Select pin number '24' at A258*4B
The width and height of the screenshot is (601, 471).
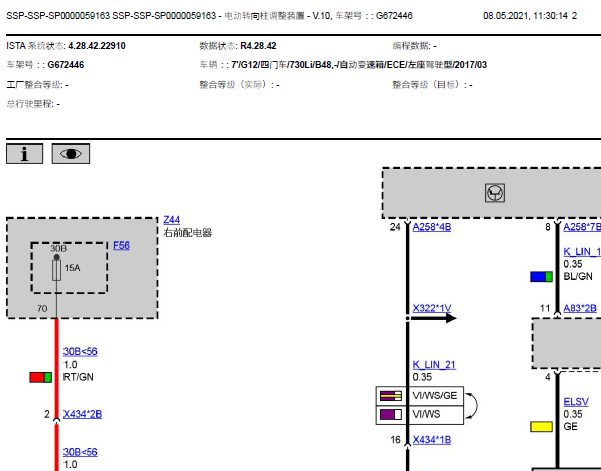pos(395,227)
